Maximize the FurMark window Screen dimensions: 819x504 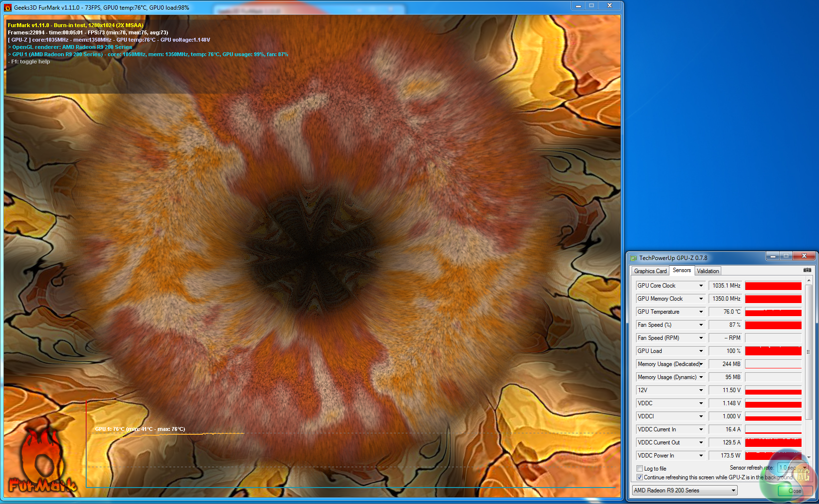click(591, 5)
